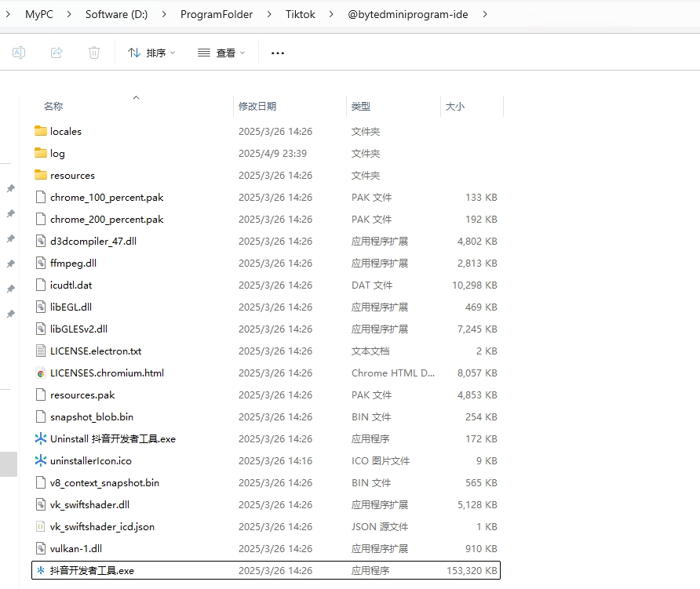Click 抖音开发者工具.exe application icon
This screenshot has height=589, width=700.
41,570
